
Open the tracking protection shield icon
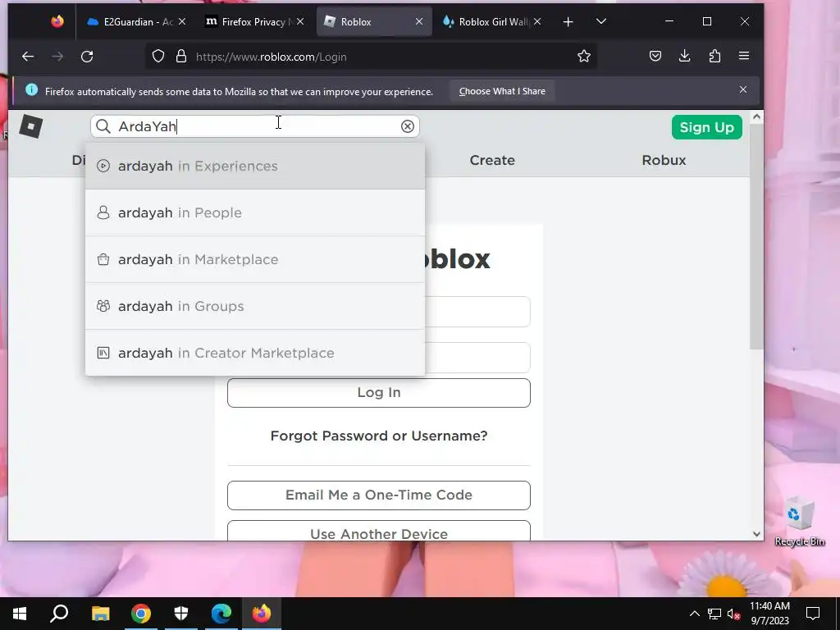(x=158, y=57)
